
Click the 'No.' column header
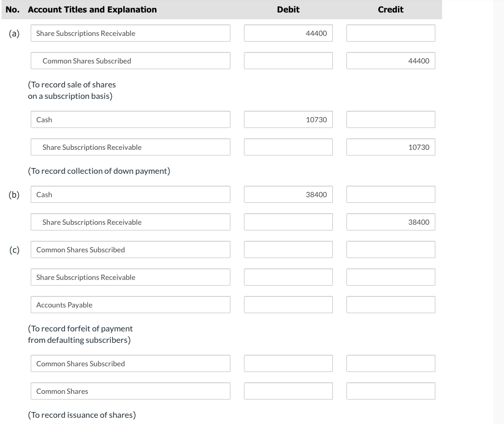12,10
